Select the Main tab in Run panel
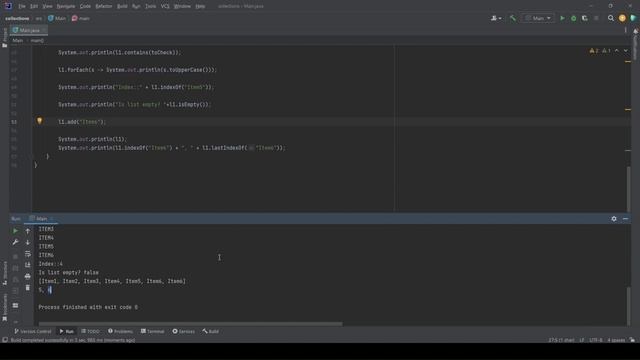Viewport: 640px width, 360px height. click(x=41, y=219)
